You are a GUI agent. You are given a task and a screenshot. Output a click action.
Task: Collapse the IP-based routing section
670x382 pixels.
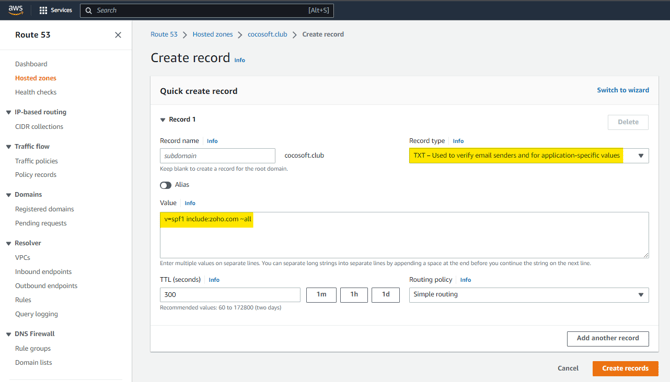(x=8, y=112)
